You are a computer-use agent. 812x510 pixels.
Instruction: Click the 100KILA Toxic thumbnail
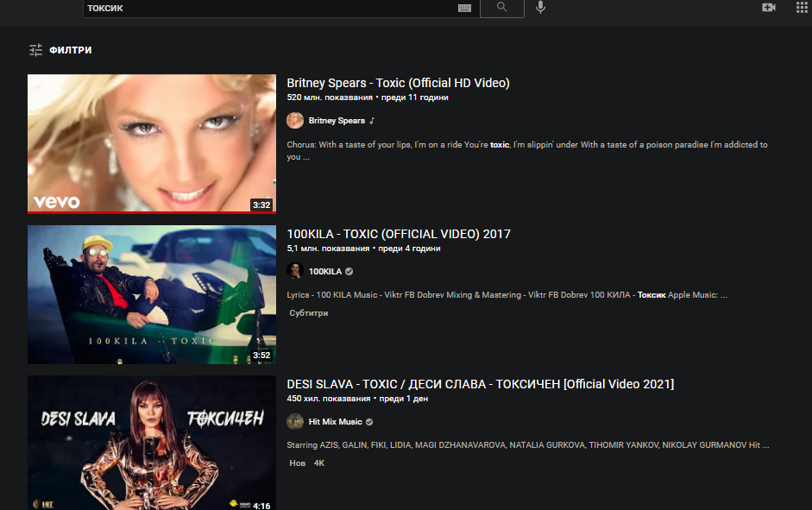tap(152, 294)
